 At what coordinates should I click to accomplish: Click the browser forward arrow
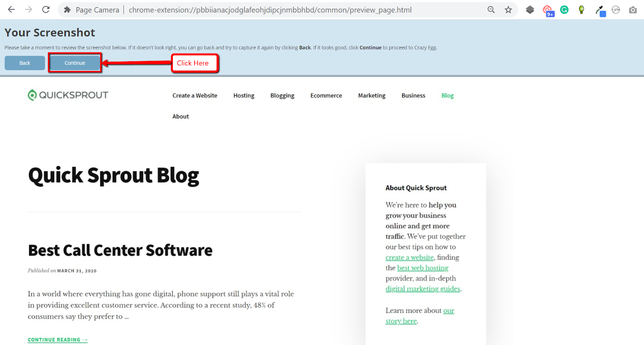pyautogui.click(x=29, y=10)
